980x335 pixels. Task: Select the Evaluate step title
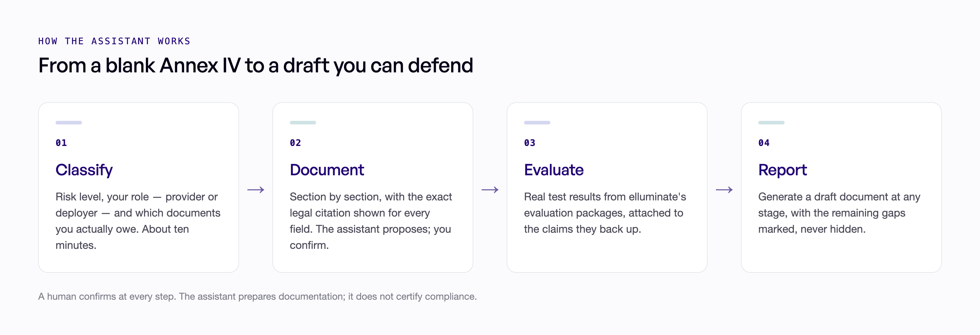[x=554, y=170]
